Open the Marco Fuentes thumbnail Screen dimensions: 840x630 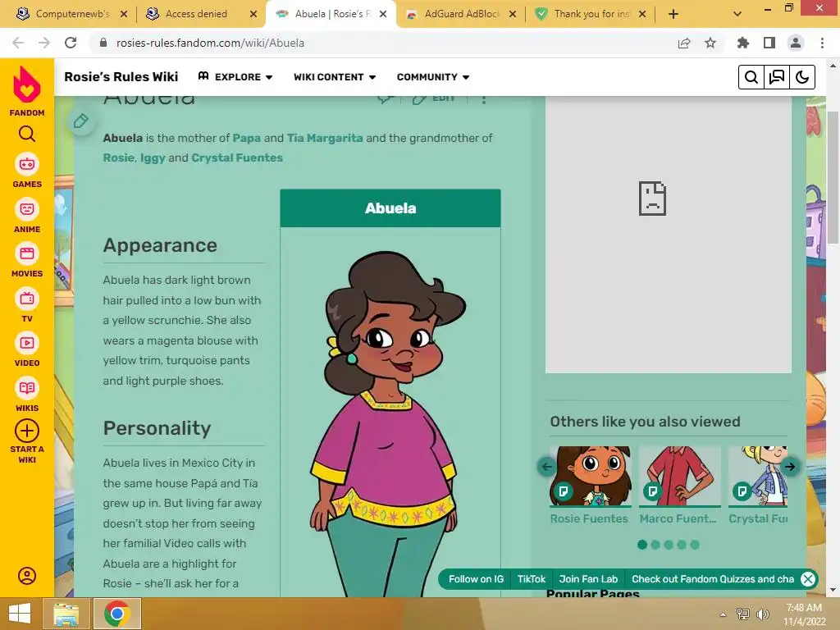click(680, 476)
